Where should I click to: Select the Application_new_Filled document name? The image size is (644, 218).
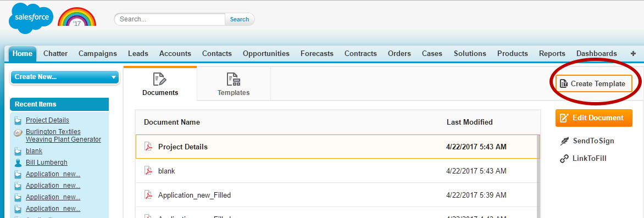coord(195,195)
